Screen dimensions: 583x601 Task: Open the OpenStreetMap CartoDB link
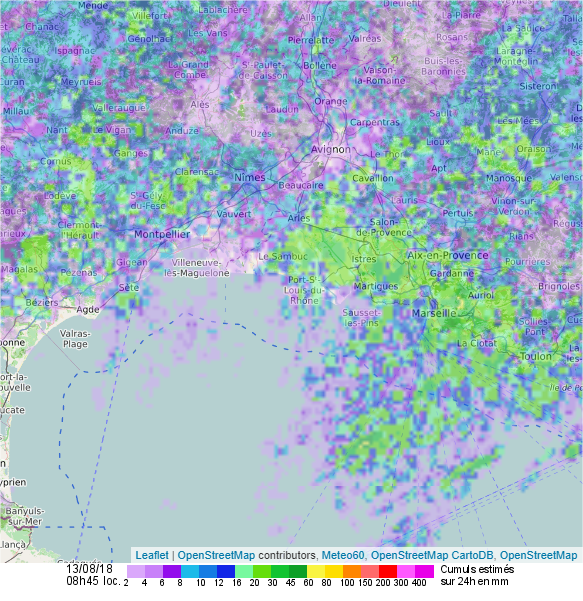pyautogui.click(x=432, y=555)
